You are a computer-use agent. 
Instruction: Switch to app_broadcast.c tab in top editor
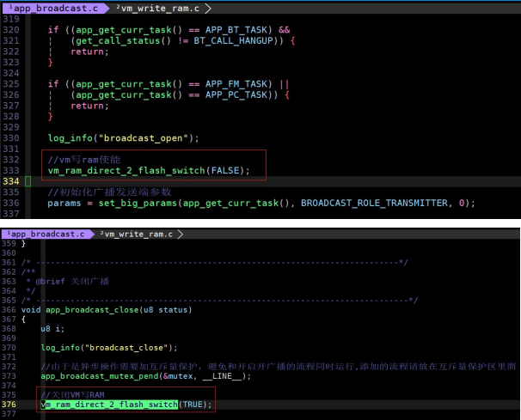pos(55,9)
